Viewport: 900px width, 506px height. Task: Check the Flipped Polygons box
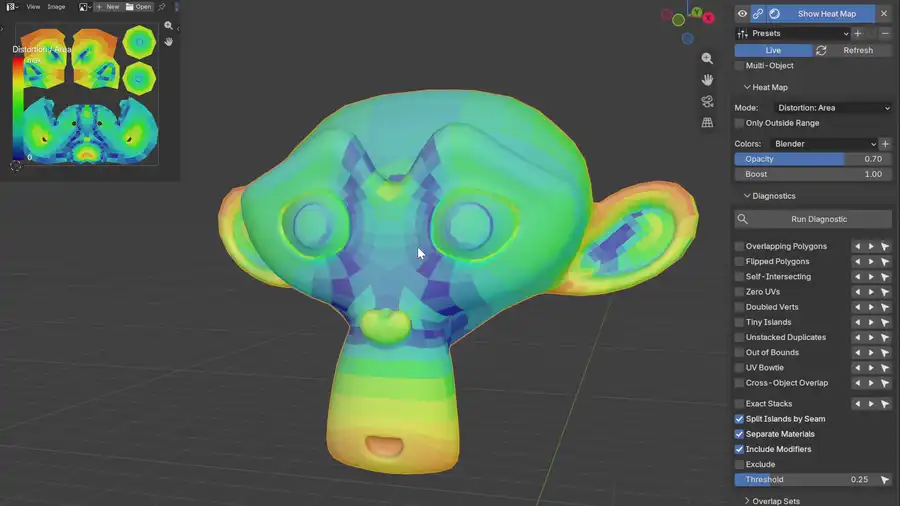coord(739,262)
